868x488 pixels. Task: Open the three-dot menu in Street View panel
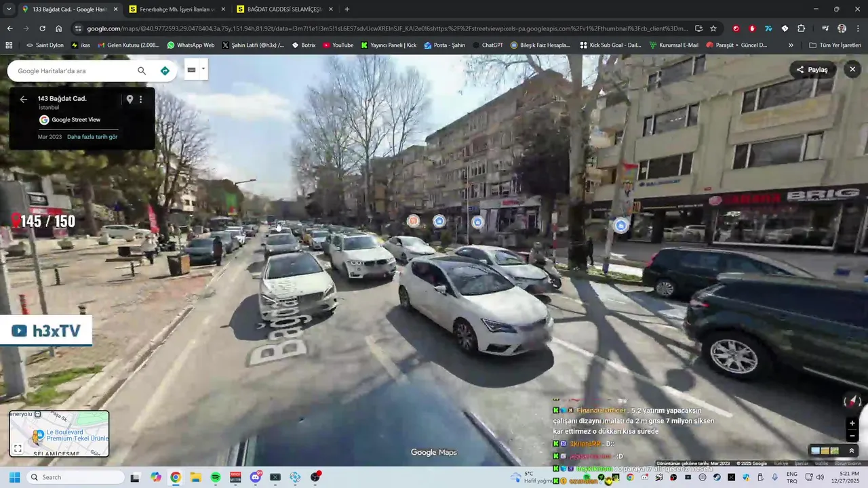tap(141, 99)
